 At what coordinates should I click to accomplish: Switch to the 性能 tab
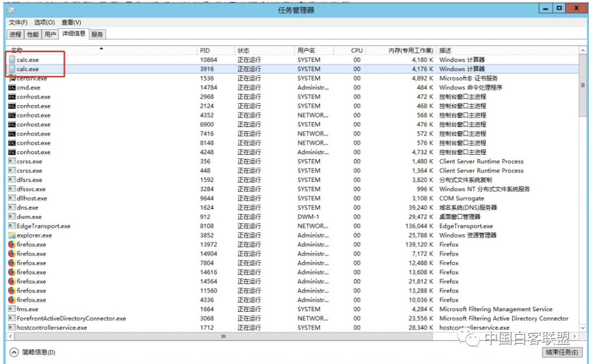coord(33,34)
